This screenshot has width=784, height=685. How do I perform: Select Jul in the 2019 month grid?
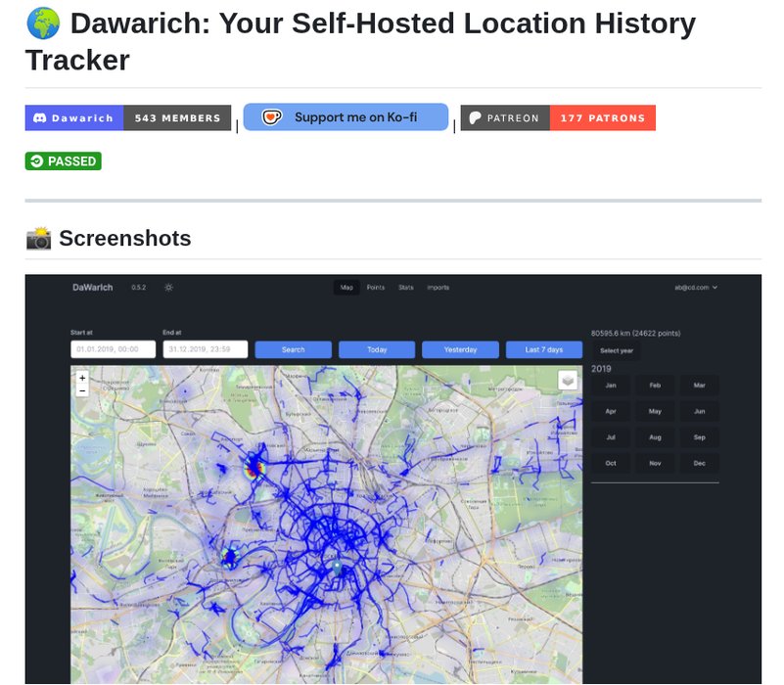click(x=611, y=437)
